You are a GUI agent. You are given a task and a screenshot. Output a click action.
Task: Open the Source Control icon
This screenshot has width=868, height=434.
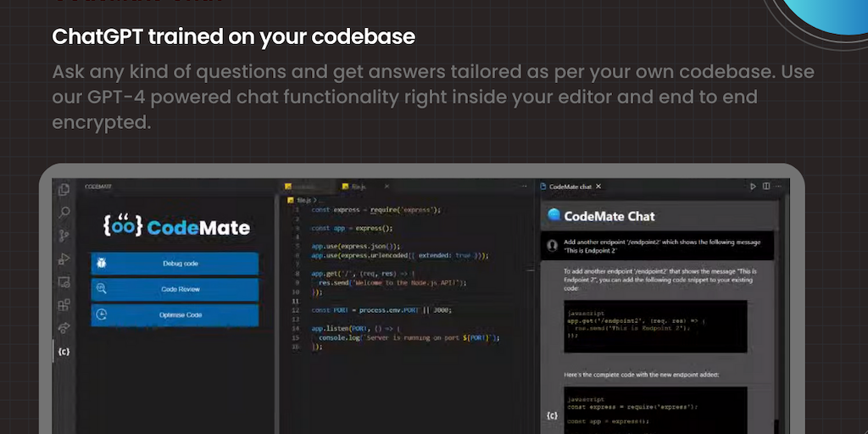point(64,236)
